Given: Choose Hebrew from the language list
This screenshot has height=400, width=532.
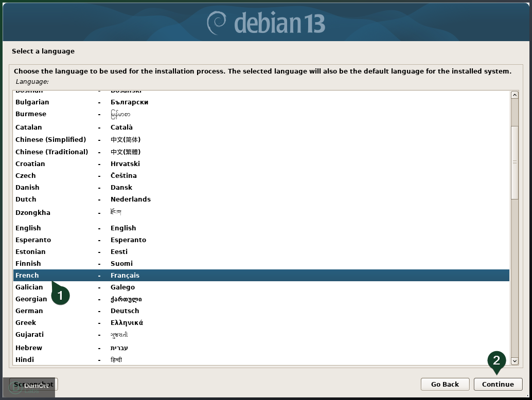Looking at the screenshot, I should [x=77, y=348].
